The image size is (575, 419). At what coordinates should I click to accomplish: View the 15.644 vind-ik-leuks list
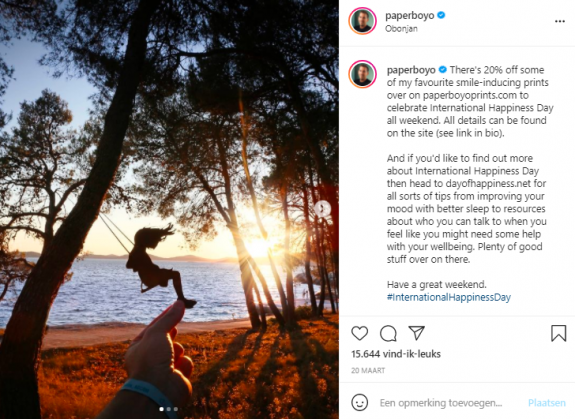396,354
